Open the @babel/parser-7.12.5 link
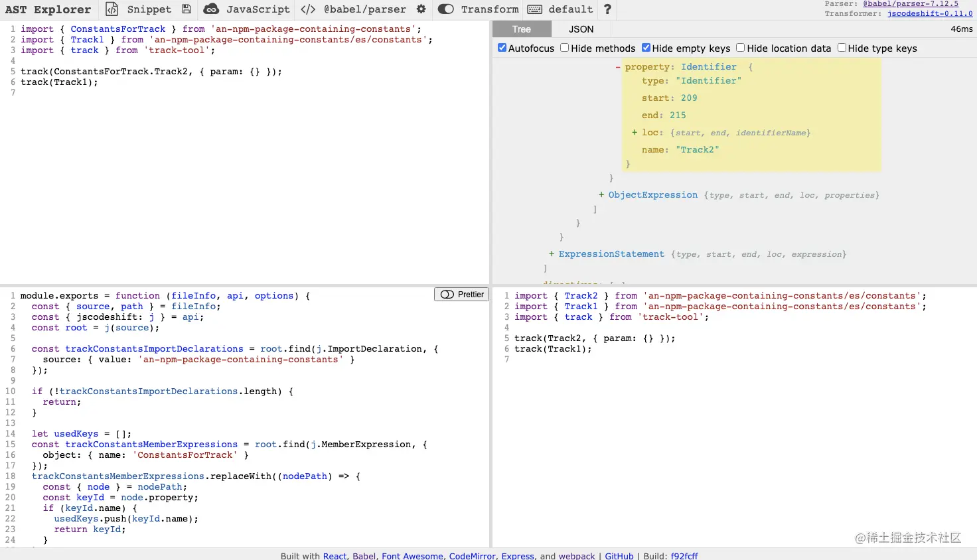The height and width of the screenshot is (560, 977). [911, 4]
